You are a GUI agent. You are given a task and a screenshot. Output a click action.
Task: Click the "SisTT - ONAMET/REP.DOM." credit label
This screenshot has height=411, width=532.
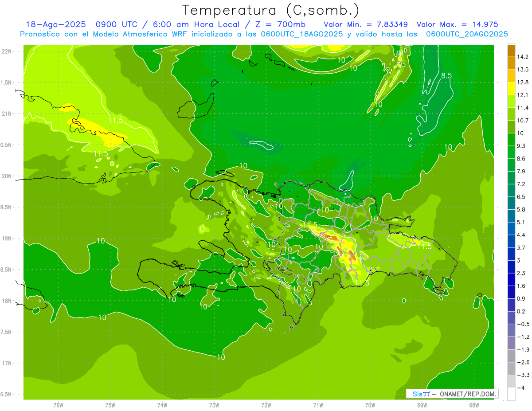[x=452, y=394]
